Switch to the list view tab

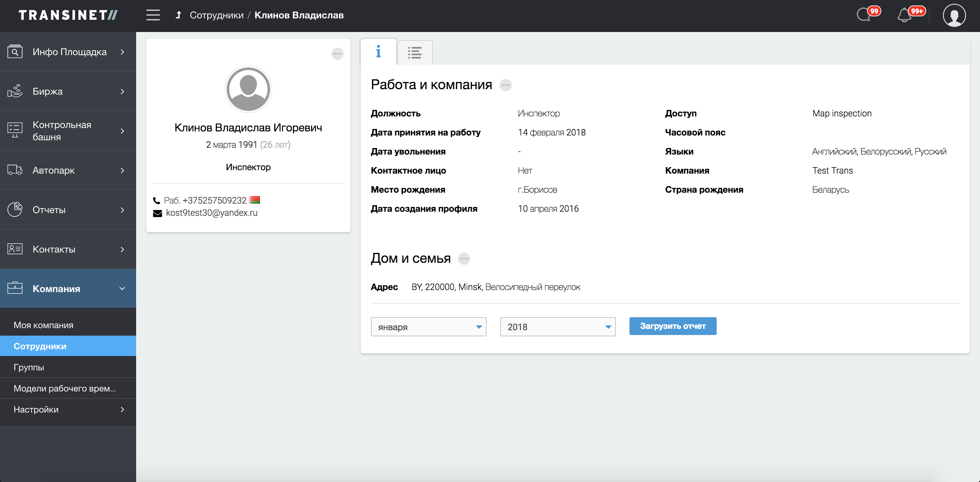pyautogui.click(x=415, y=52)
